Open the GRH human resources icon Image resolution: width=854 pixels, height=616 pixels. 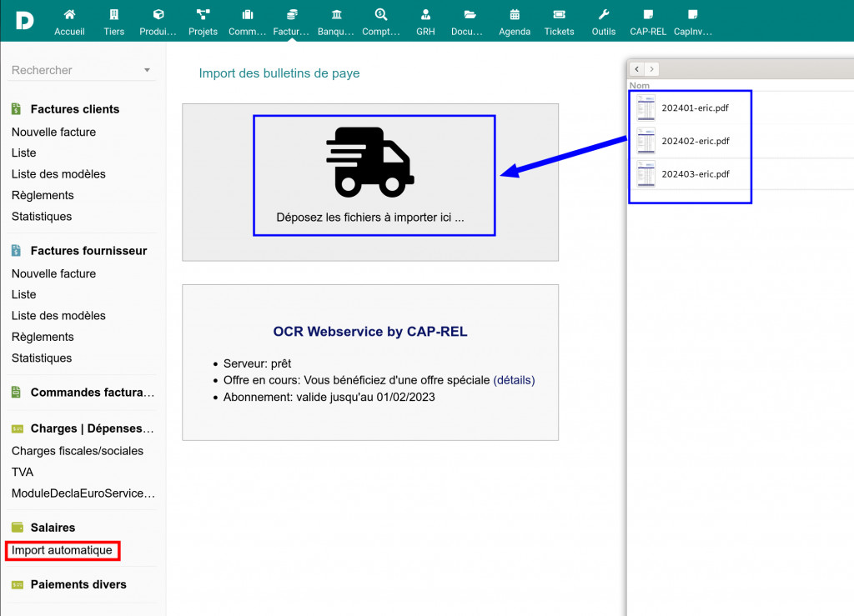click(425, 15)
